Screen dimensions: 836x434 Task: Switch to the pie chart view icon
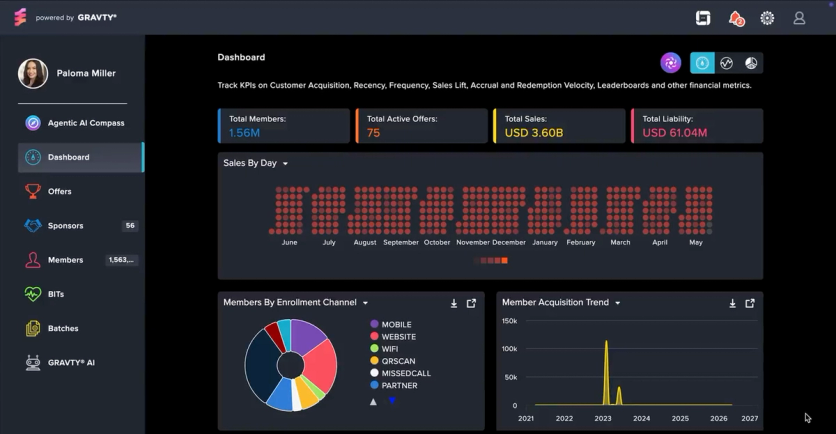(x=751, y=63)
